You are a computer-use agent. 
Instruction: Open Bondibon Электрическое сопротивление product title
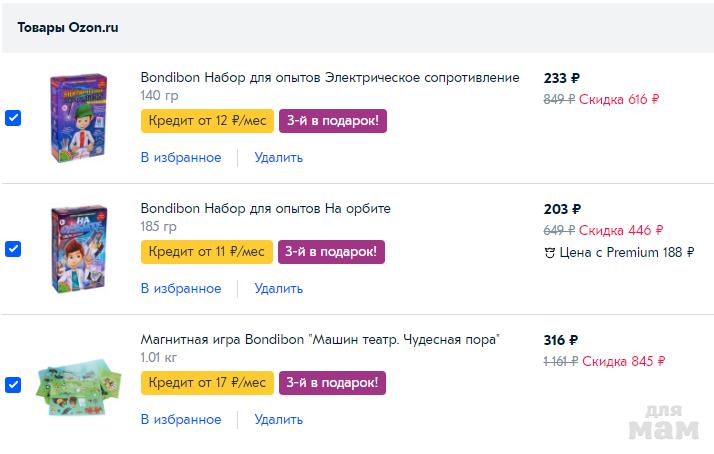pos(330,77)
